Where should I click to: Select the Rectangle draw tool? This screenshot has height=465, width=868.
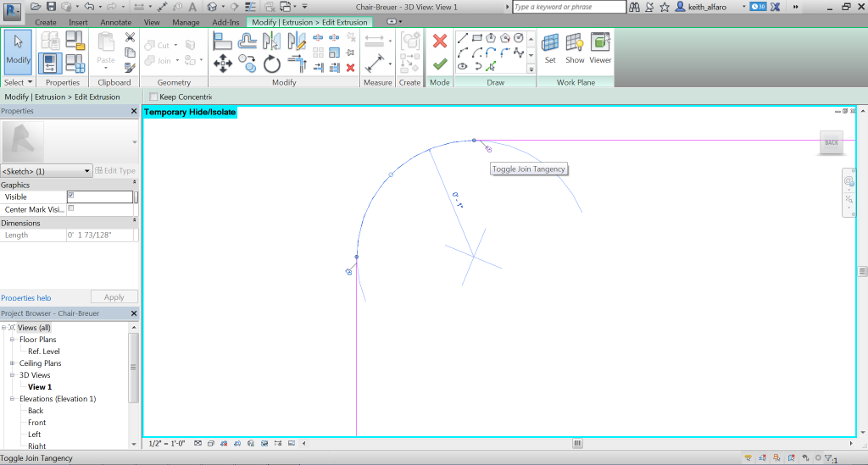[x=477, y=38]
